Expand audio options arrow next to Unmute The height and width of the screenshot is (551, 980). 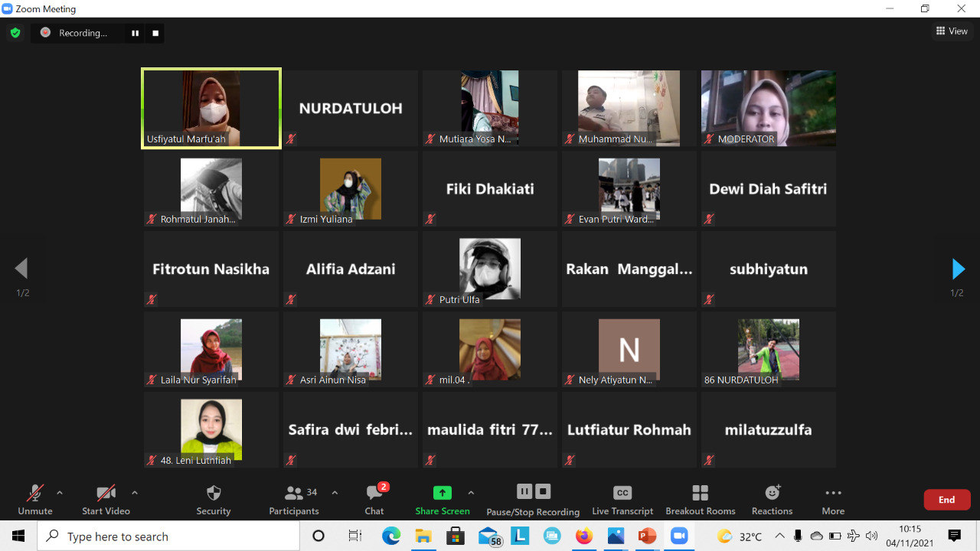coord(60,493)
